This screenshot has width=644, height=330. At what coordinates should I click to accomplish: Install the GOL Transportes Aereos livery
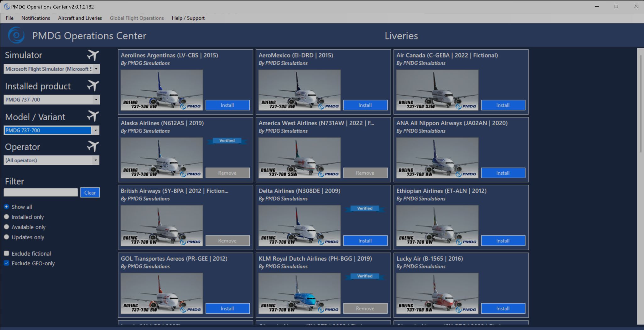click(227, 309)
